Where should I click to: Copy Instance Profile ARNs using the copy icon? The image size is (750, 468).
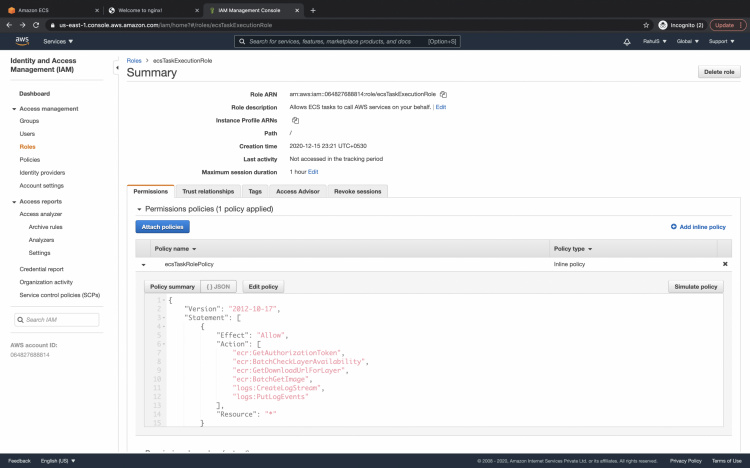point(296,120)
